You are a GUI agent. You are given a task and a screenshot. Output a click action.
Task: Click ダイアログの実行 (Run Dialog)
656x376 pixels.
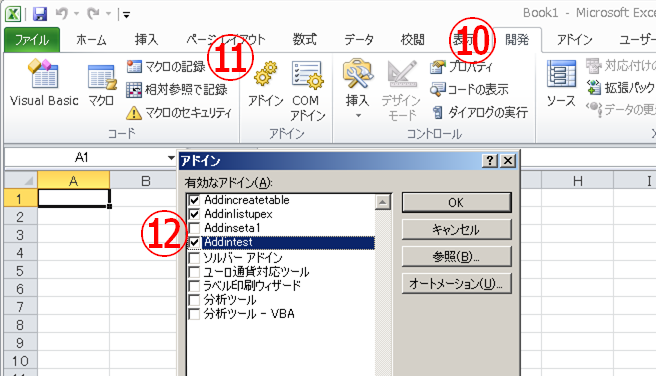click(x=479, y=112)
